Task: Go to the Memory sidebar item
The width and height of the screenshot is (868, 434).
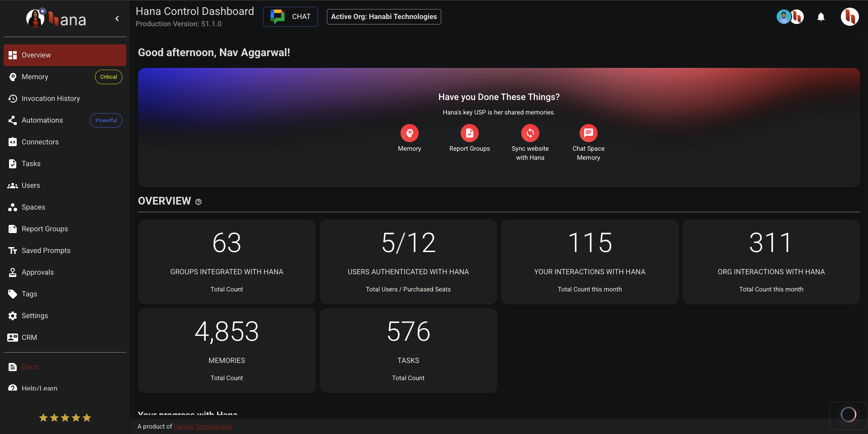Action: 65,77
